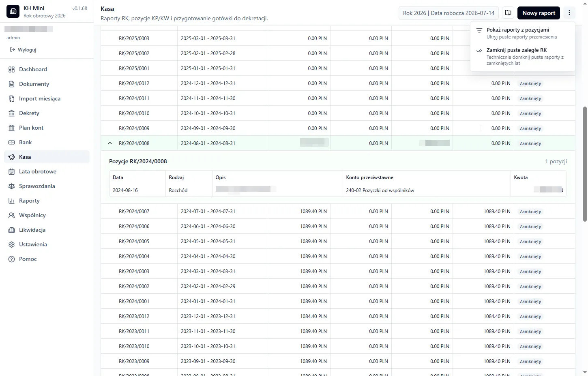Click 1084.40 PLN opening balance of RK/2023/0012
This screenshot has width=588, height=376.
click(313, 316)
